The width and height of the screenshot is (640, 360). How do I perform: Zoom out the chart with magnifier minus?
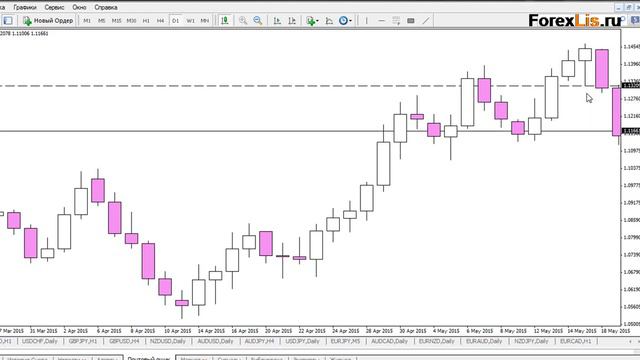[x=258, y=20]
